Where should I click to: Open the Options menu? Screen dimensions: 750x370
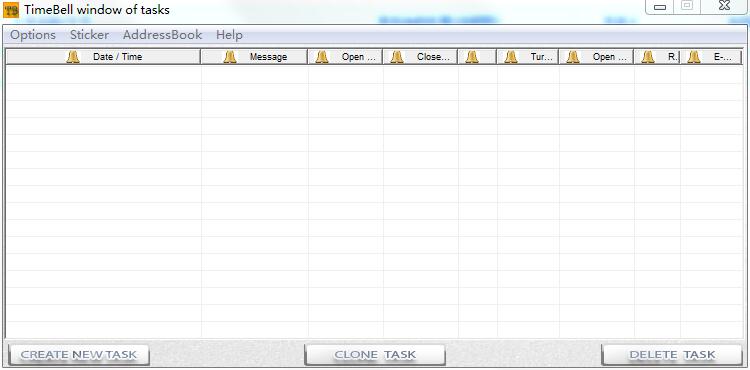click(33, 35)
